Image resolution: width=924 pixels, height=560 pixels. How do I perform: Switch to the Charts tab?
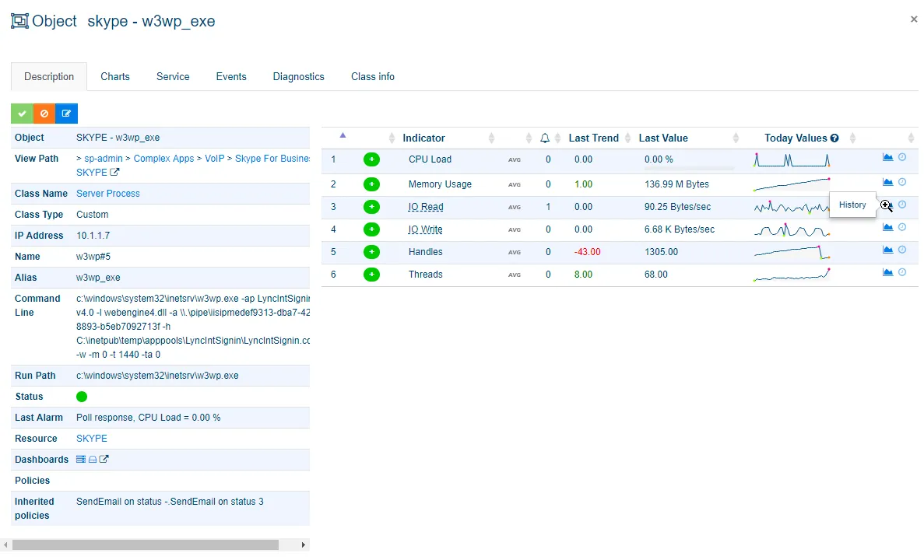coord(115,77)
